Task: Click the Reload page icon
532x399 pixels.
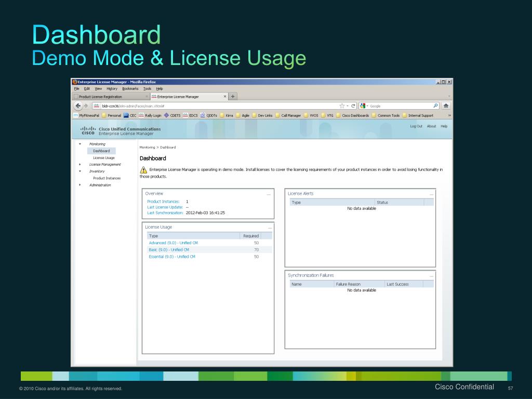Action: [x=353, y=106]
